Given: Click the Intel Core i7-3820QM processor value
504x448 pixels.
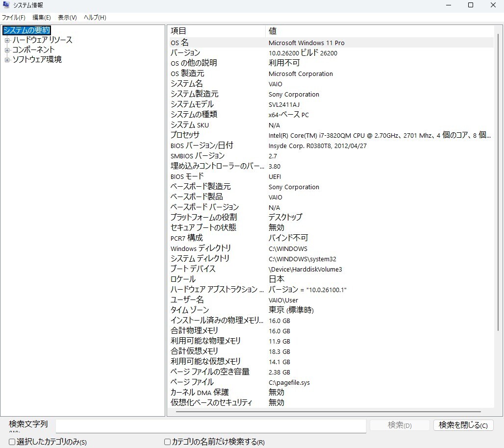Looking at the screenshot, I should tap(379, 135).
